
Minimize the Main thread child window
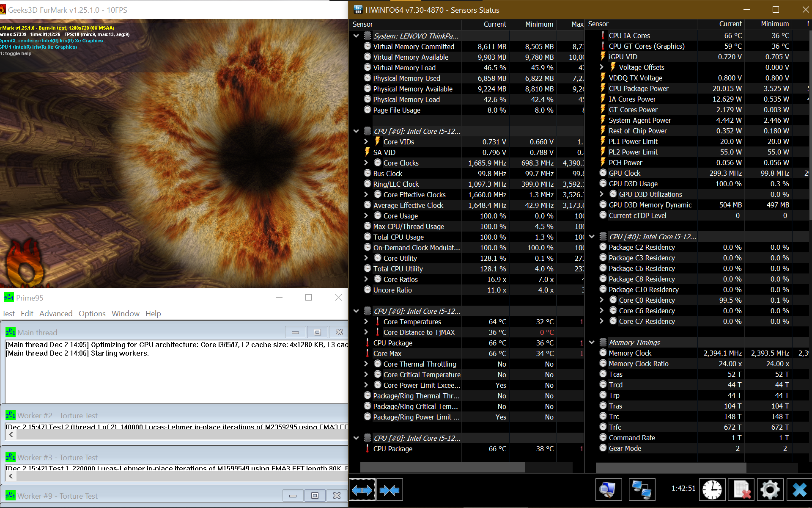295,332
